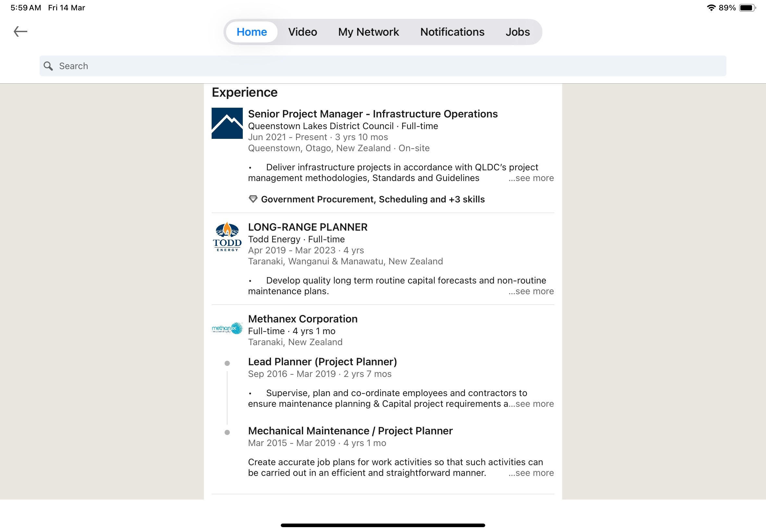Tap the Wi-Fi status icon
This screenshot has height=532, width=766.
(711, 8)
